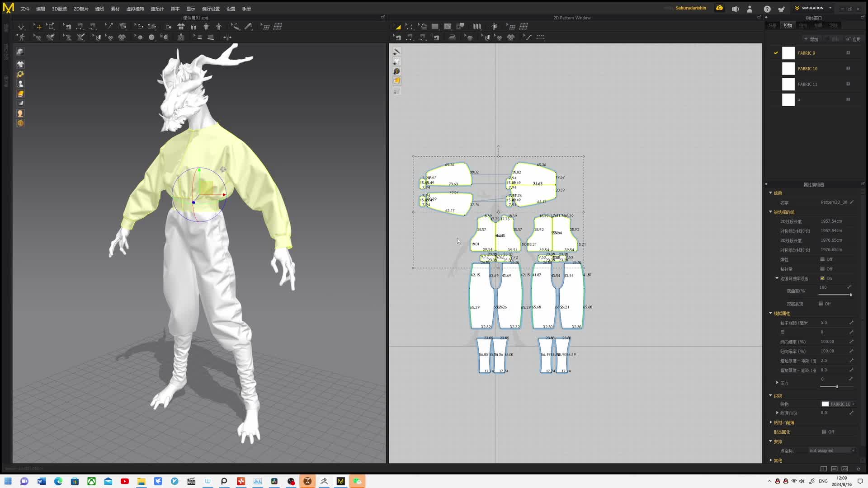Open the Windows Start menu
The image size is (868, 488).
pyautogui.click(x=8, y=481)
